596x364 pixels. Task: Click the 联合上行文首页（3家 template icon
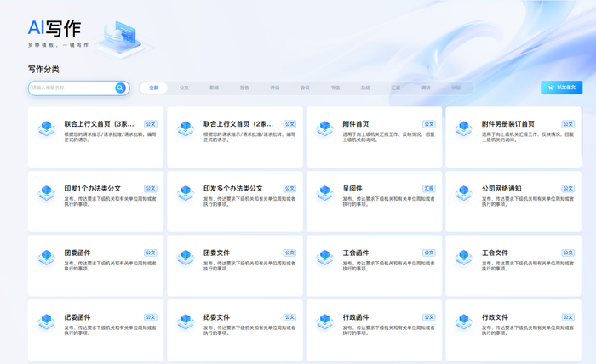click(x=46, y=129)
